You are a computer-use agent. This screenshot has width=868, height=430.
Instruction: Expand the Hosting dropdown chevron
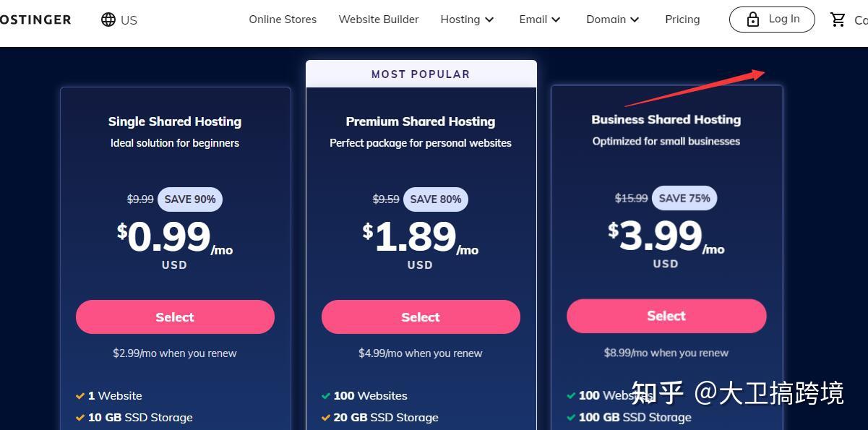(489, 20)
